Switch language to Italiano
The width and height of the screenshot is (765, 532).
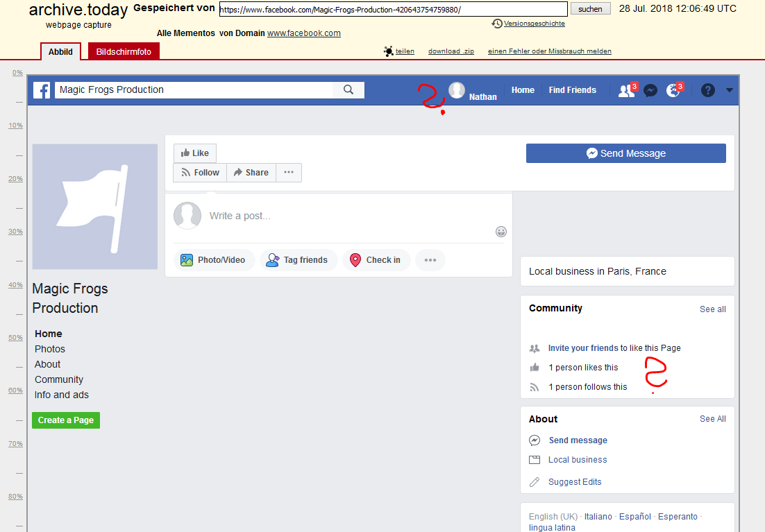[x=598, y=517]
